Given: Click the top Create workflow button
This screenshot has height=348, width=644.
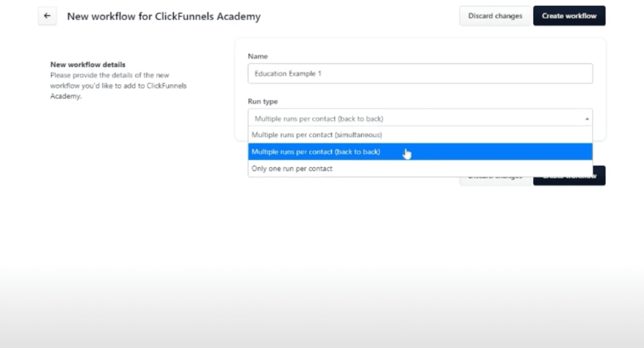Looking at the screenshot, I should click(x=569, y=15).
